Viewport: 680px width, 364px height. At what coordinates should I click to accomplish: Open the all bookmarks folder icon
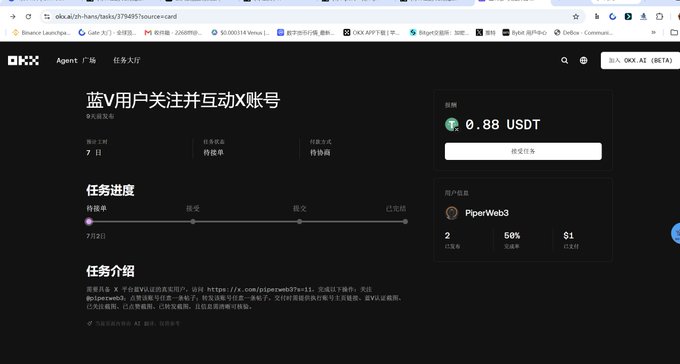pyautogui.click(x=674, y=33)
